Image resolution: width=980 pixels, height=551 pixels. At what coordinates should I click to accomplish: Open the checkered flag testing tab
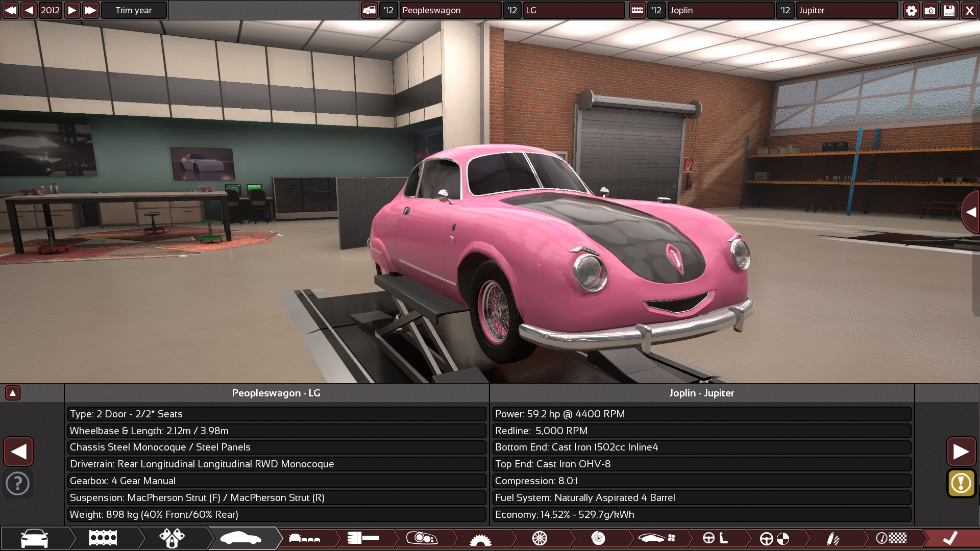[892, 538]
